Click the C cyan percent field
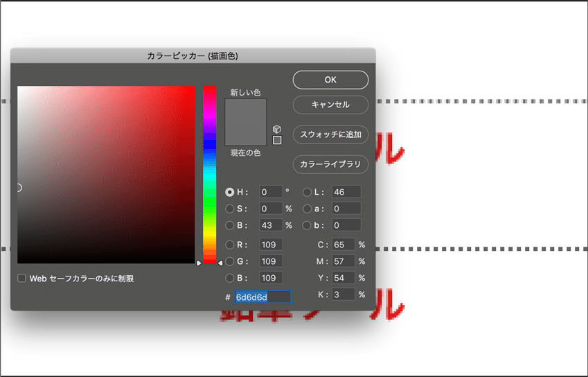Viewport: 588px width, 377px height. coord(344,245)
